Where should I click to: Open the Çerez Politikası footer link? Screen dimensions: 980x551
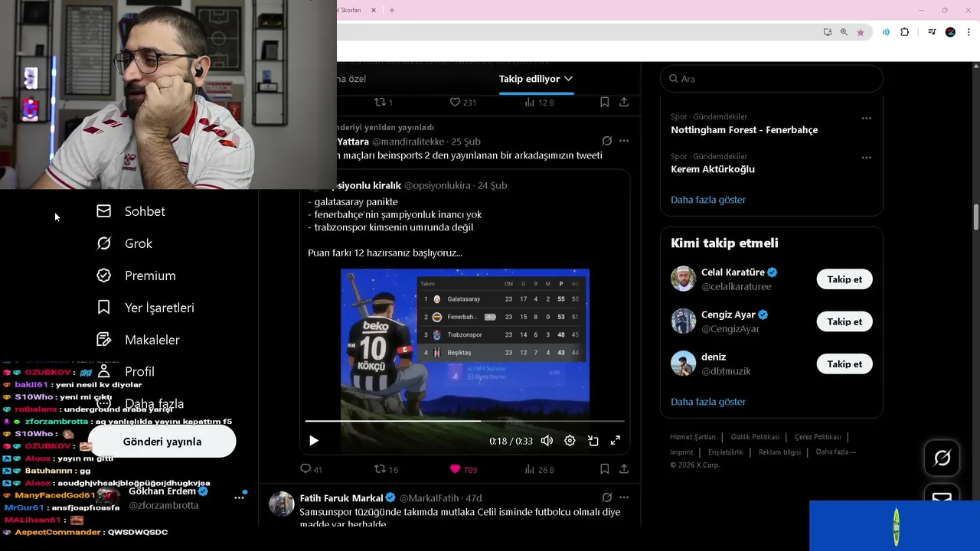point(818,437)
